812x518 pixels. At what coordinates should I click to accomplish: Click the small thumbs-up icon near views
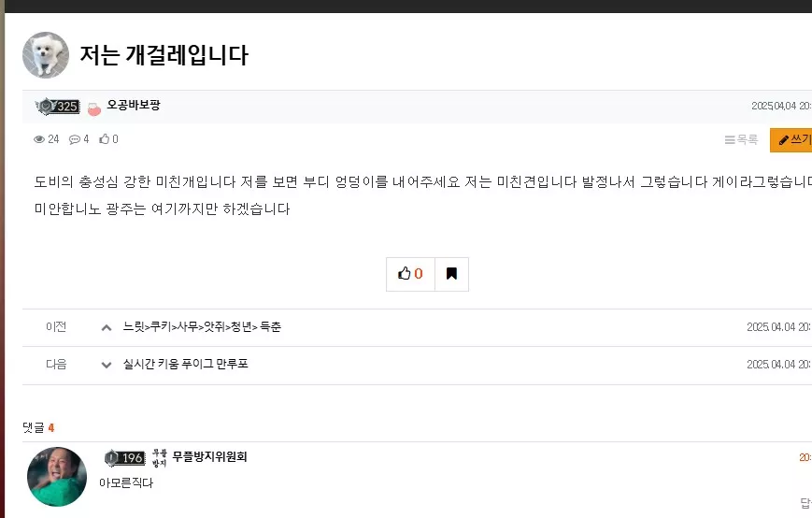pyautogui.click(x=105, y=138)
